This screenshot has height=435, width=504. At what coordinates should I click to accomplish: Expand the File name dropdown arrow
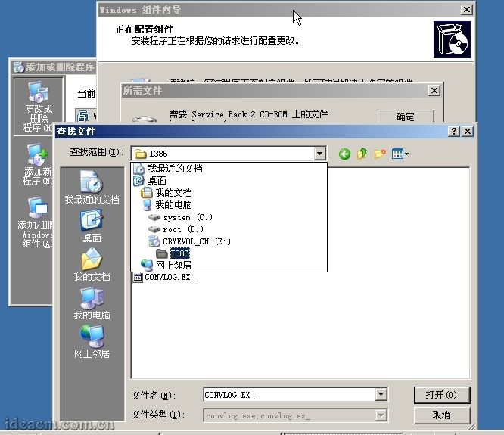(381, 394)
